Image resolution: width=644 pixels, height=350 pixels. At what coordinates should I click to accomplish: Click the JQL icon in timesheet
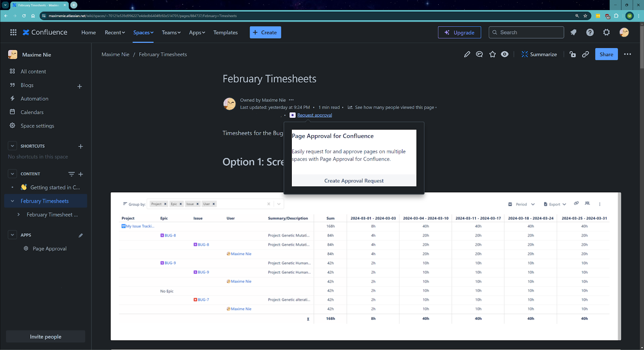587,204
